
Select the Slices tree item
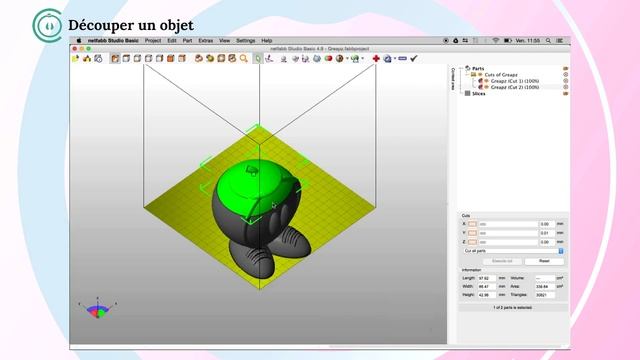[x=479, y=93]
